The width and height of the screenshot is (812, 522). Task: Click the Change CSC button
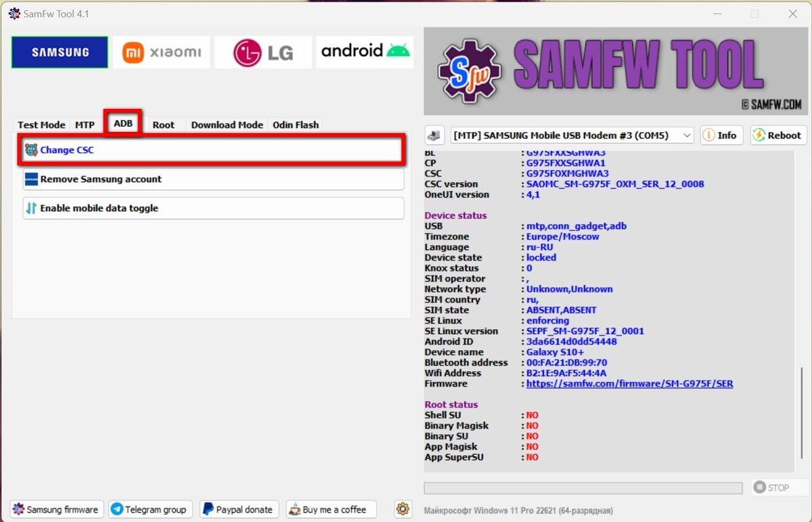coord(212,150)
